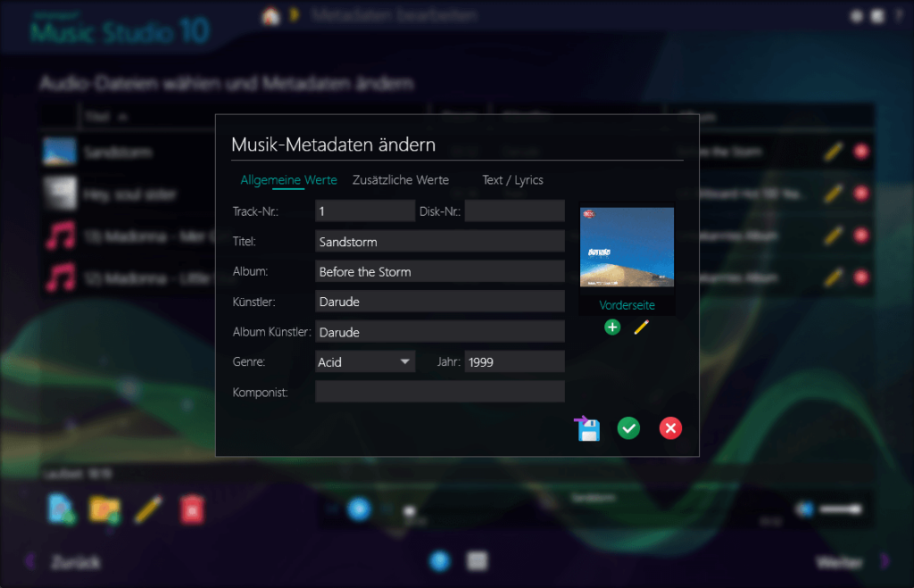Screen dimensions: 914x588
Task: Cancel the dialog with the red X
Action: [x=670, y=428]
